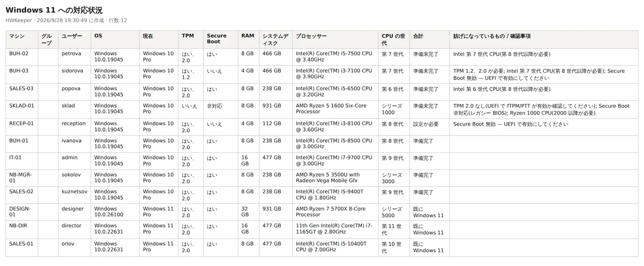Click user name 'reception'
The width and height of the screenshot is (644, 266).
point(74,123)
